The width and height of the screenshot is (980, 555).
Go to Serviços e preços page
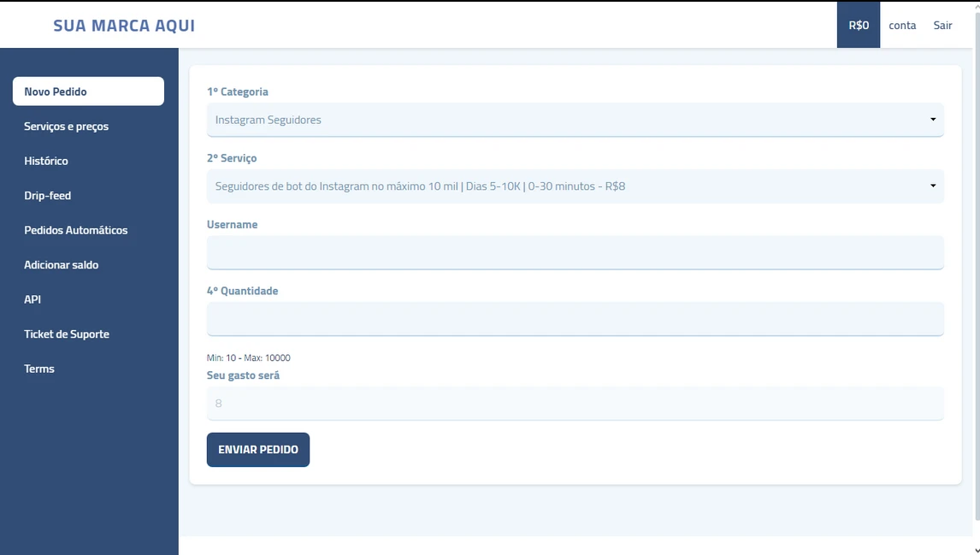click(x=67, y=127)
